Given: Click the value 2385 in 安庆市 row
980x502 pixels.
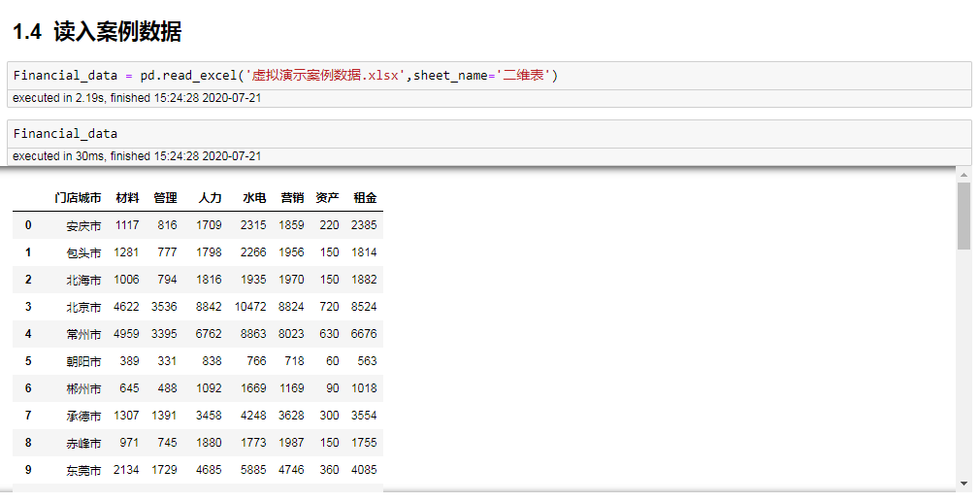Looking at the screenshot, I should [364, 225].
